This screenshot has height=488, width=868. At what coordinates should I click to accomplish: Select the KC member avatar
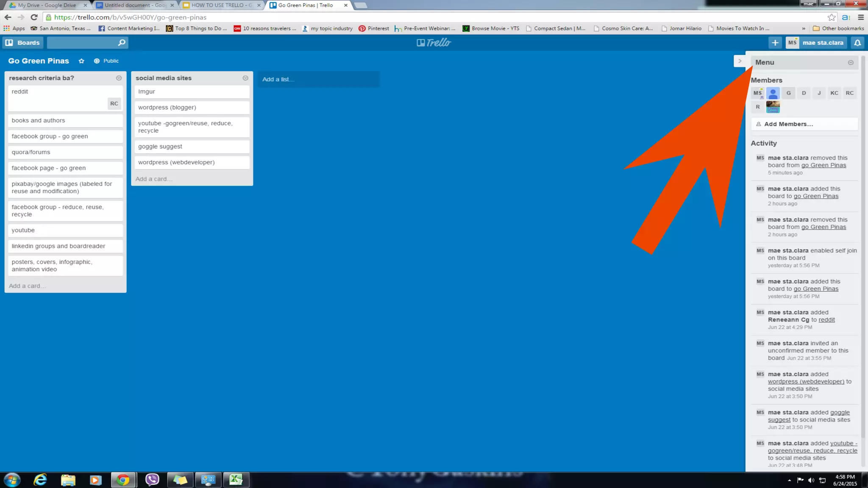click(x=834, y=93)
